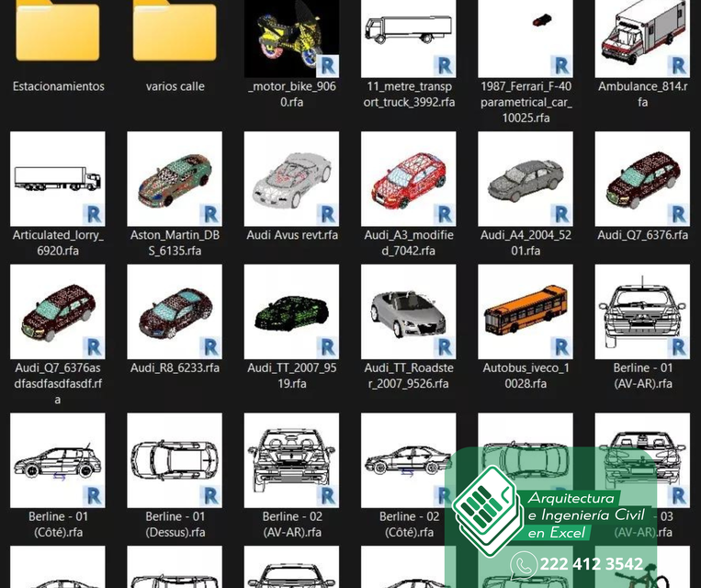This screenshot has width=701, height=588.
Task: Select the Berline - 01 (Dessus).rfa file icon
Action: pyautogui.click(x=175, y=460)
